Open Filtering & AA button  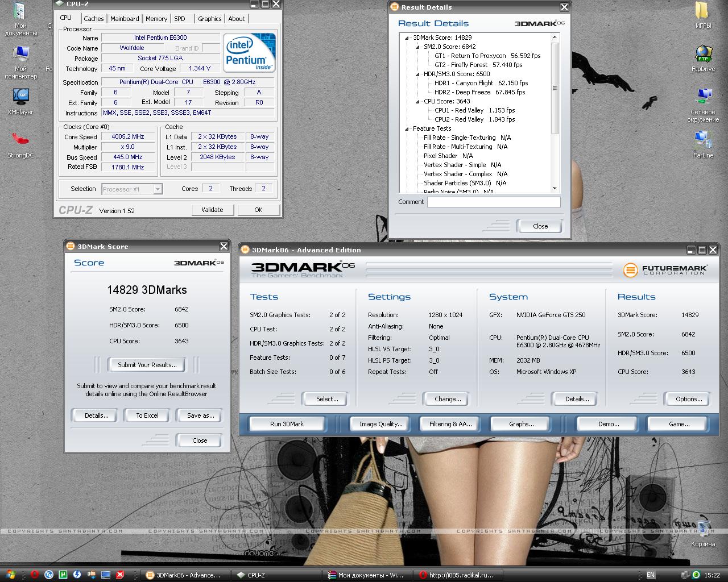click(x=450, y=424)
